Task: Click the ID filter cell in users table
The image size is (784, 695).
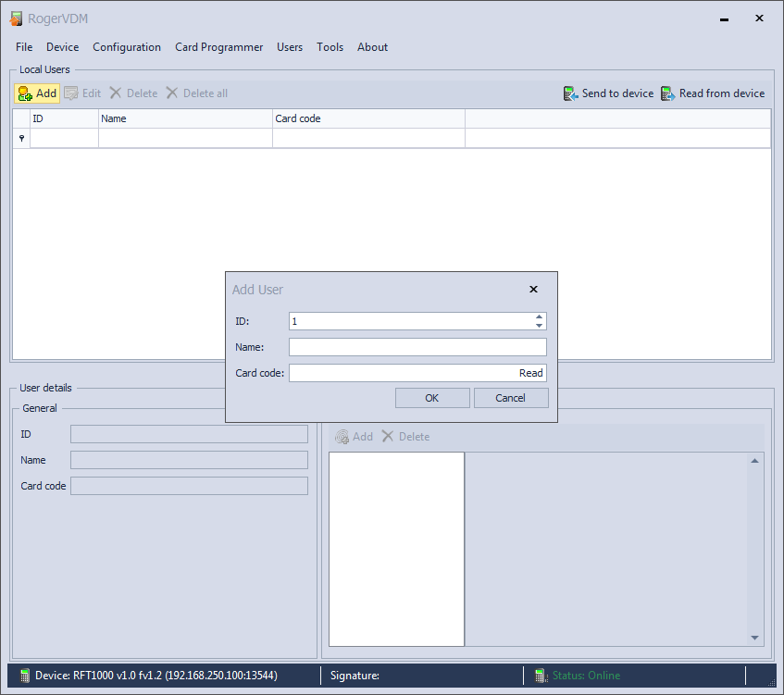Action: click(64, 138)
